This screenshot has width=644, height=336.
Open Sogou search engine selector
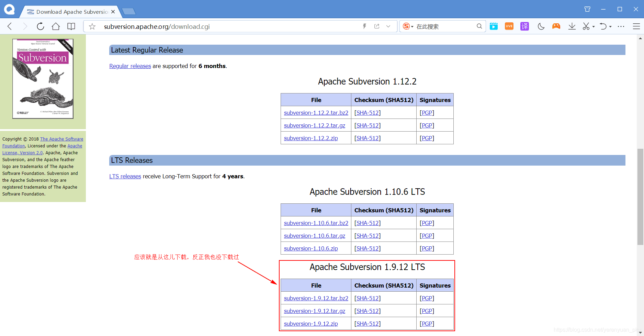pos(408,26)
